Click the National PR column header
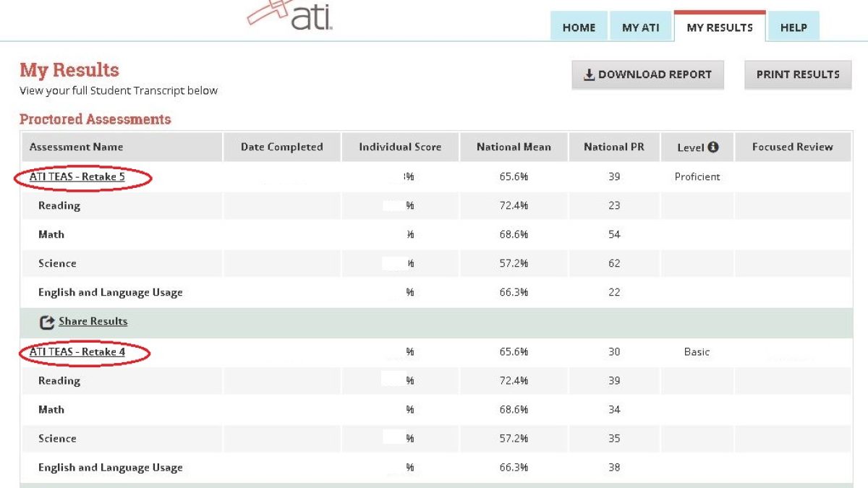Viewport: 868px width, 488px height. (x=613, y=147)
